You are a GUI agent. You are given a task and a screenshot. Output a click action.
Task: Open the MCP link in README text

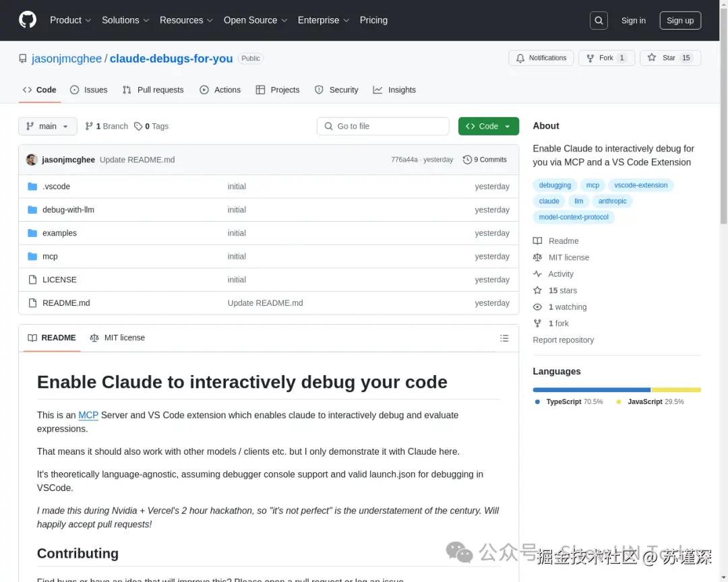coord(88,416)
